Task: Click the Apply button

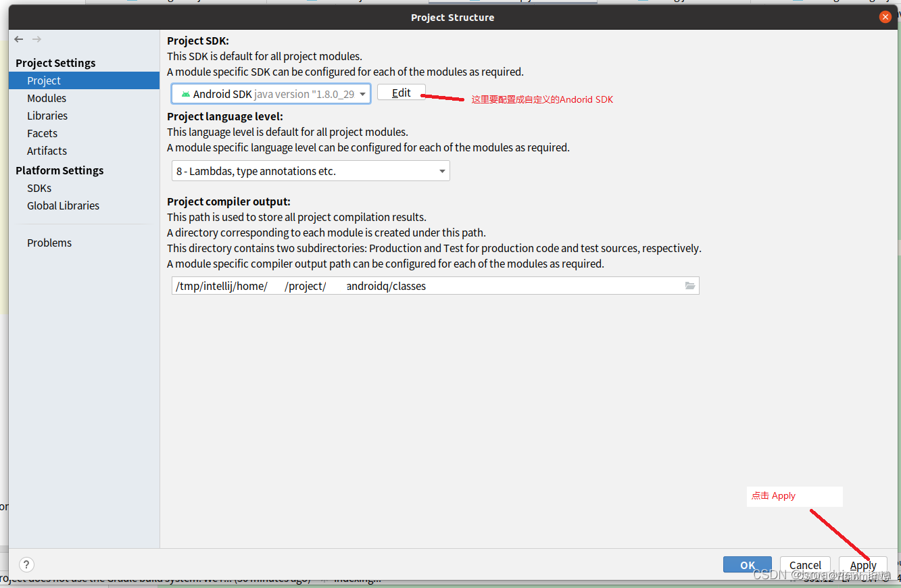Action: (x=863, y=565)
